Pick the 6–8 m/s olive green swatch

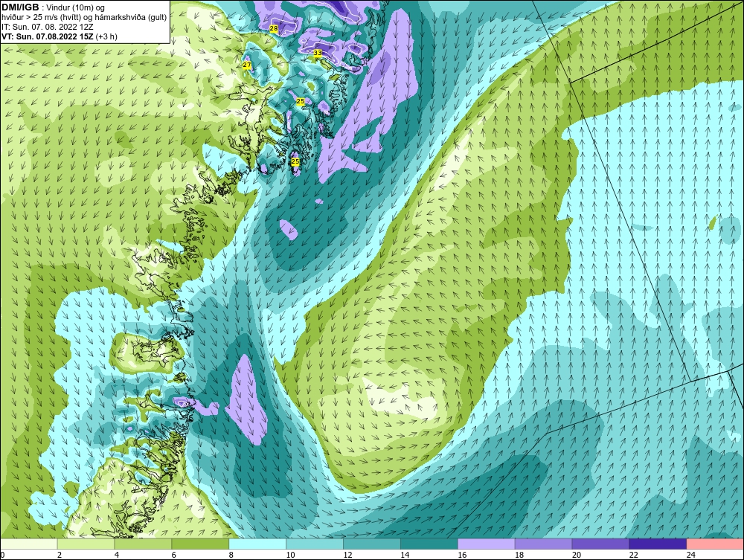(200, 544)
